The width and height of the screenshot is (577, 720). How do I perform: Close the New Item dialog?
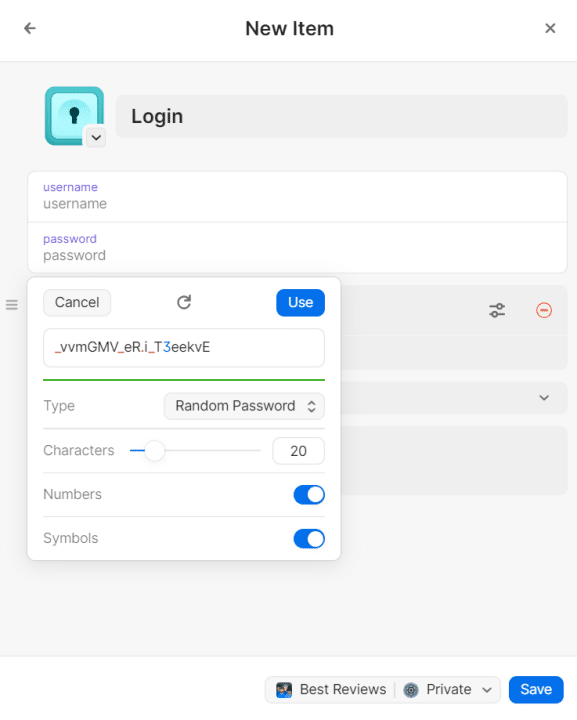(x=550, y=28)
